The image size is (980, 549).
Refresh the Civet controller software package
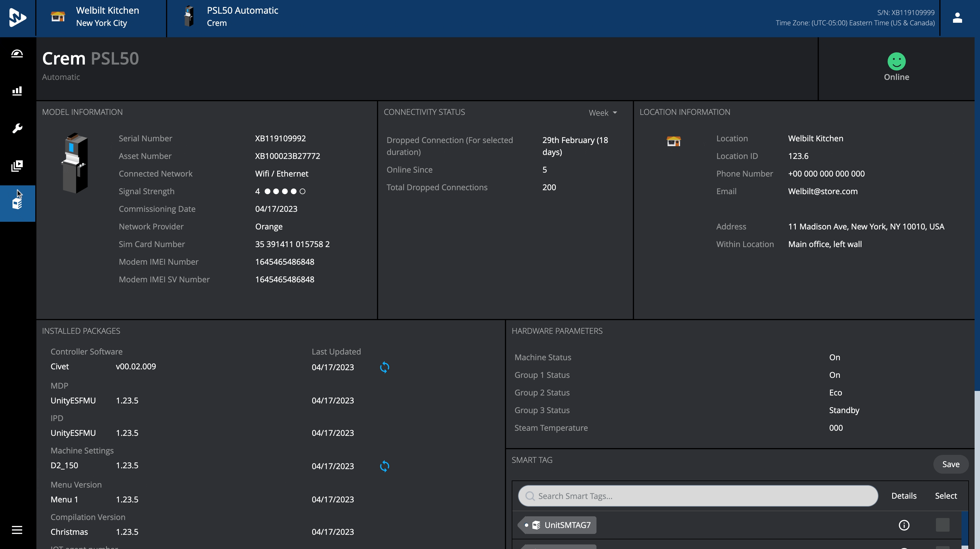[384, 367]
